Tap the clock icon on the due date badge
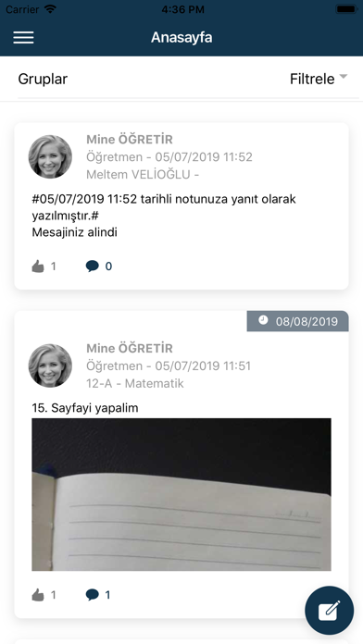 click(263, 320)
